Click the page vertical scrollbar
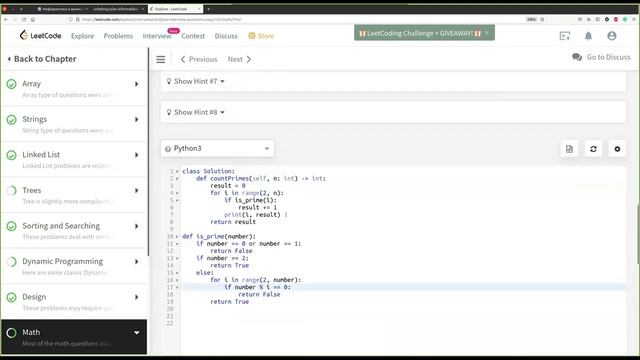 pyautogui.click(x=638, y=234)
